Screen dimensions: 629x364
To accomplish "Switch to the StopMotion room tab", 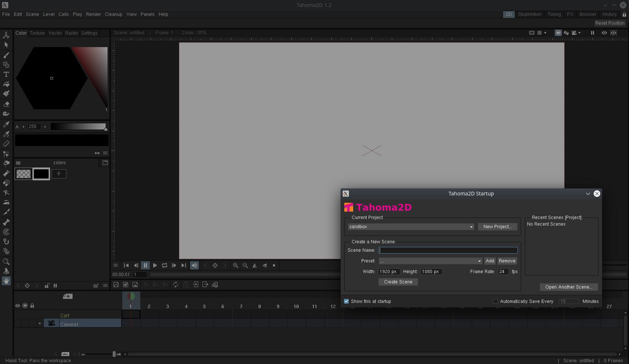I will pos(530,14).
